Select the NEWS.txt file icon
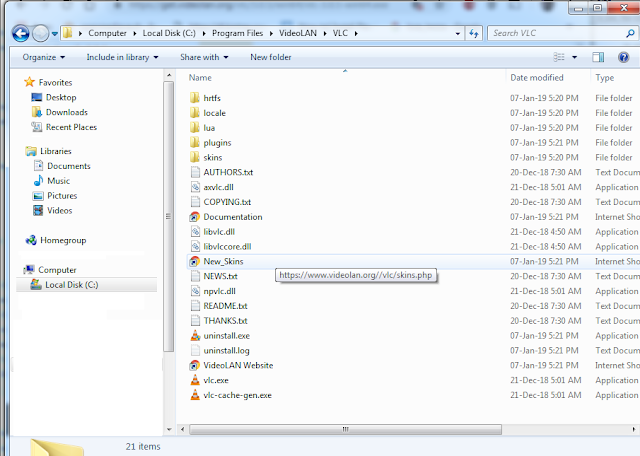This screenshot has width=640, height=456. 195,276
